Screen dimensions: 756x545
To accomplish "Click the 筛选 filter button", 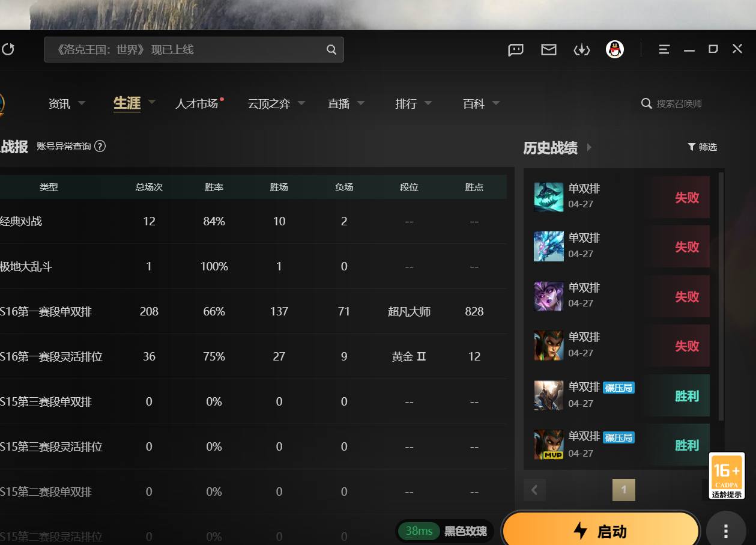I will point(702,147).
